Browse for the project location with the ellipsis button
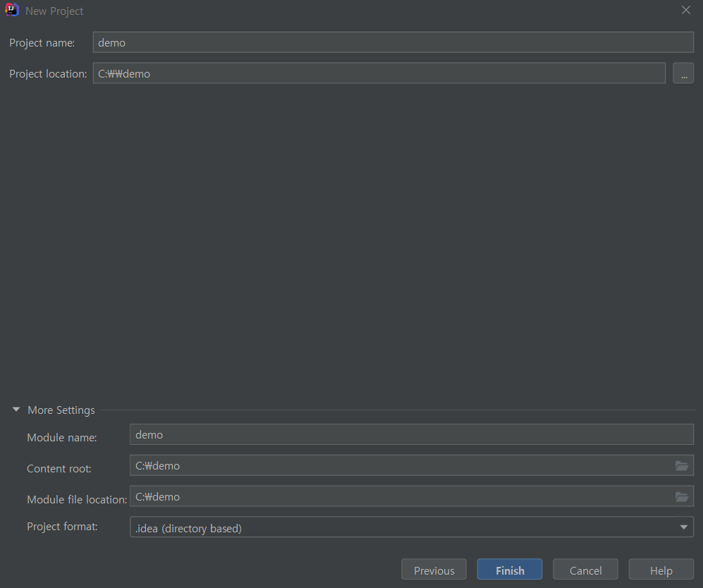The width and height of the screenshot is (703, 588). (x=683, y=73)
